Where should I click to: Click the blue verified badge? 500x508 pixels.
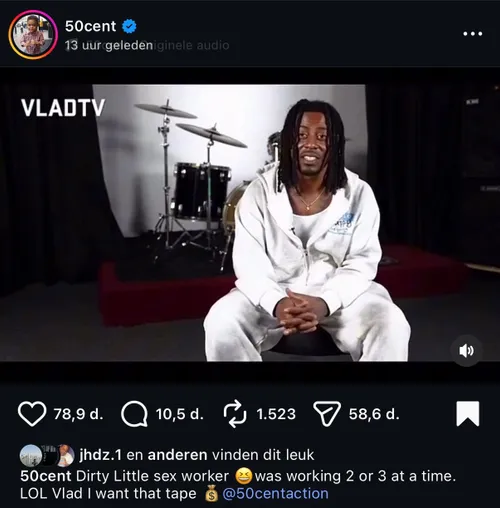[x=129, y=26]
